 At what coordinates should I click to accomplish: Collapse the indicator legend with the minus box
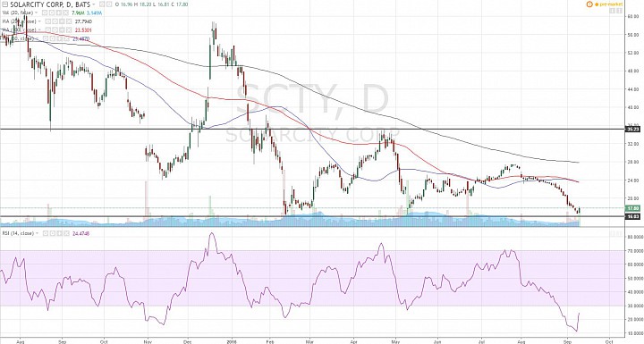[x=4, y=4]
